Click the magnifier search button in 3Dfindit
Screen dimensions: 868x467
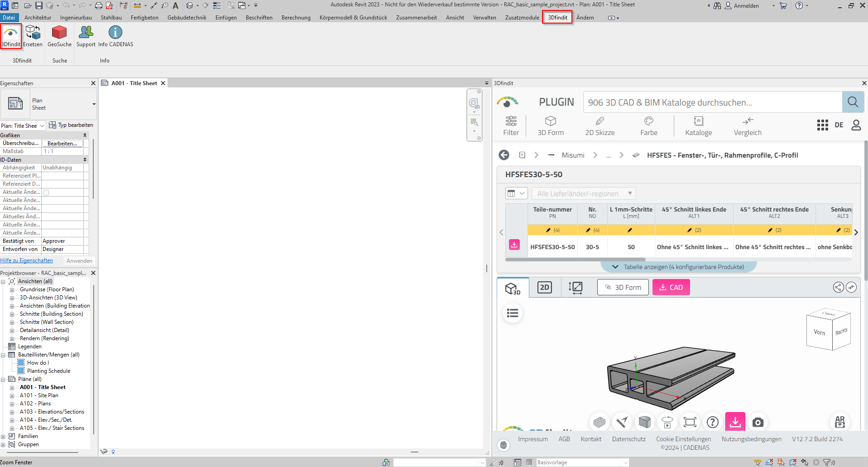(853, 102)
